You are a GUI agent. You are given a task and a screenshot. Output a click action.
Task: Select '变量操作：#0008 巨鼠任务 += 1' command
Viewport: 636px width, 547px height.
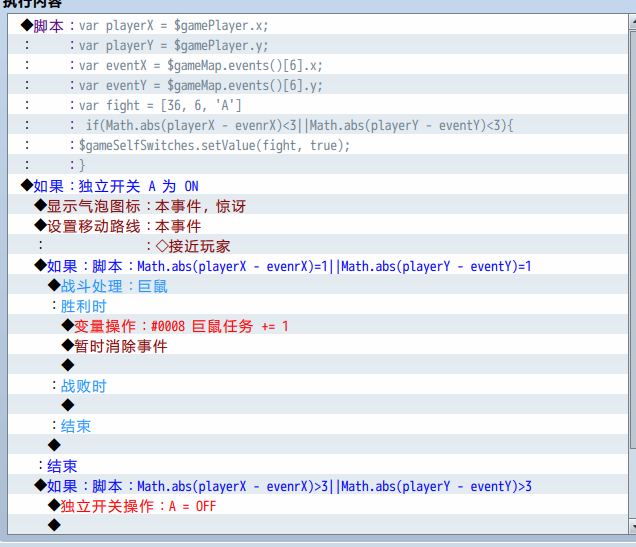point(318,325)
